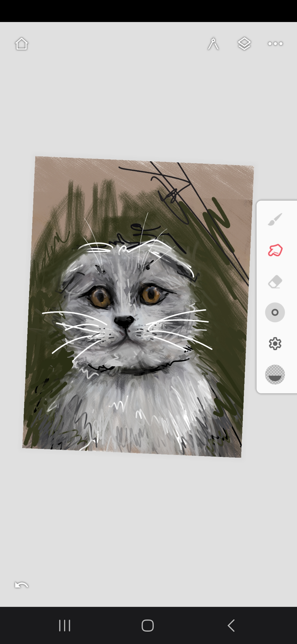Image resolution: width=297 pixels, height=644 pixels.
Task: Open the Layers panel
Action: 244,44
